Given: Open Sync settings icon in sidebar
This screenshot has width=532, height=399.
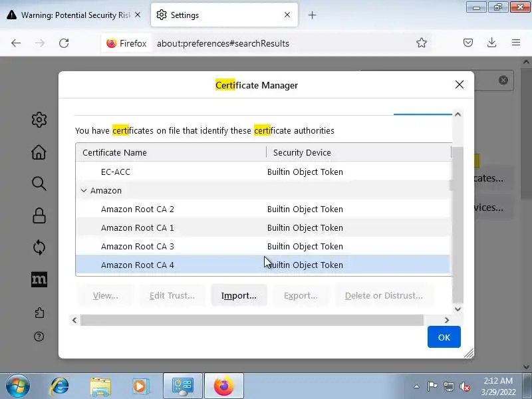Looking at the screenshot, I should pyautogui.click(x=39, y=247).
